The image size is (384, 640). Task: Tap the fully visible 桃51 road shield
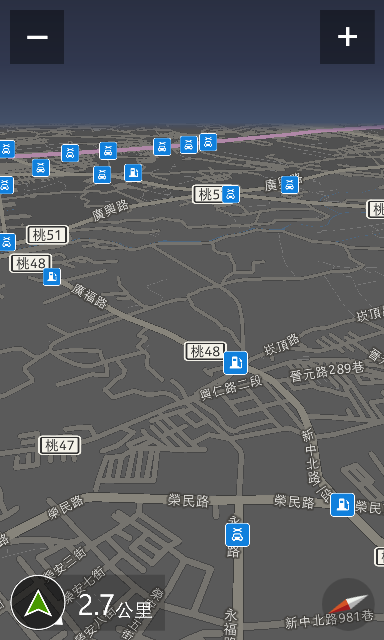(x=47, y=235)
